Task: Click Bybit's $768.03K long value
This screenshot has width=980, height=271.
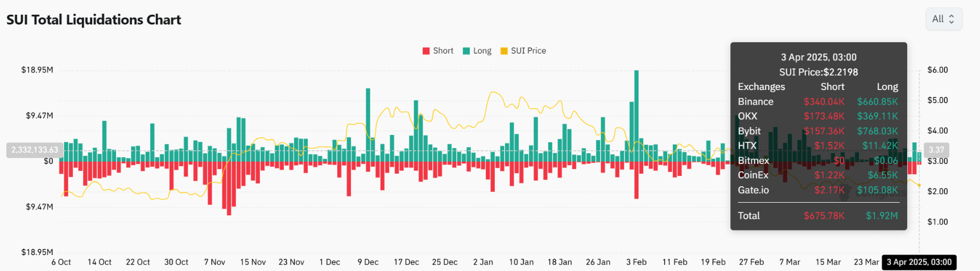Action: point(877,131)
